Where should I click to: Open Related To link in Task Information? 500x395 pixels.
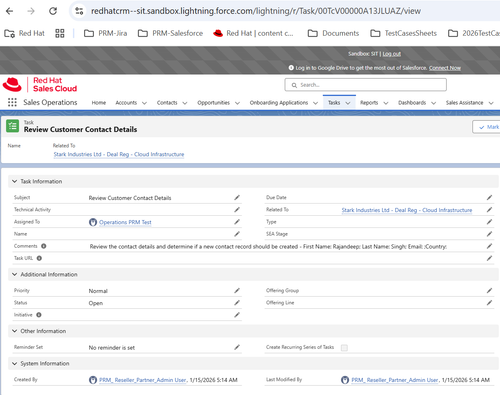point(407,210)
